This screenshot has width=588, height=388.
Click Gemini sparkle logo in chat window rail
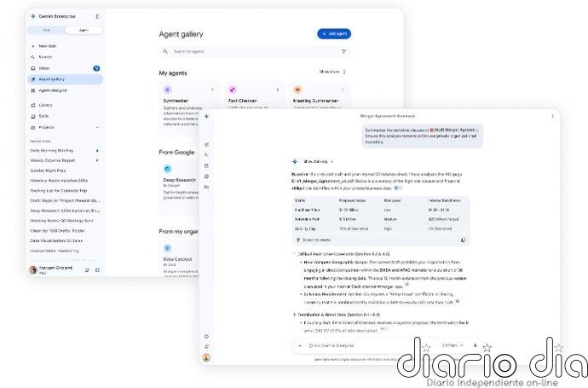coord(206,117)
